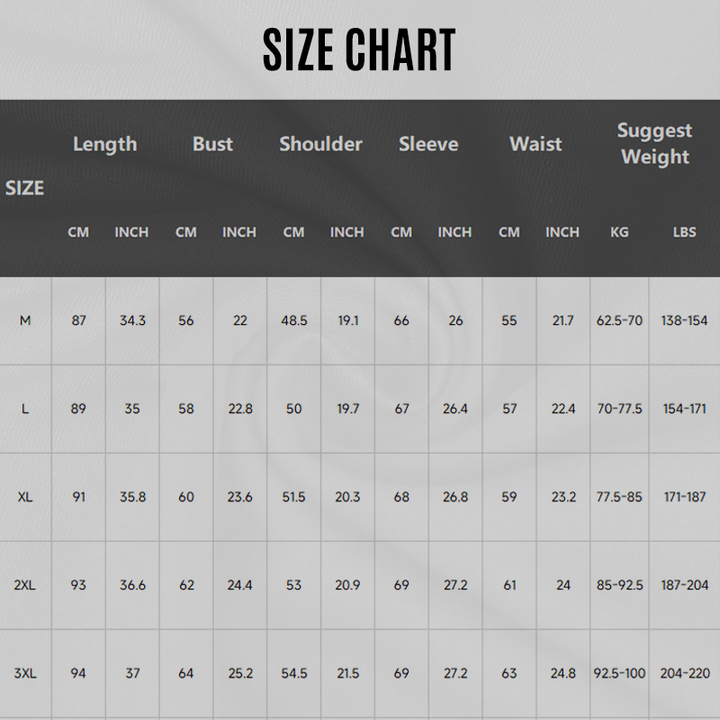Select the 77.5-85 kg weight cell
The image size is (720, 720).
click(x=619, y=497)
